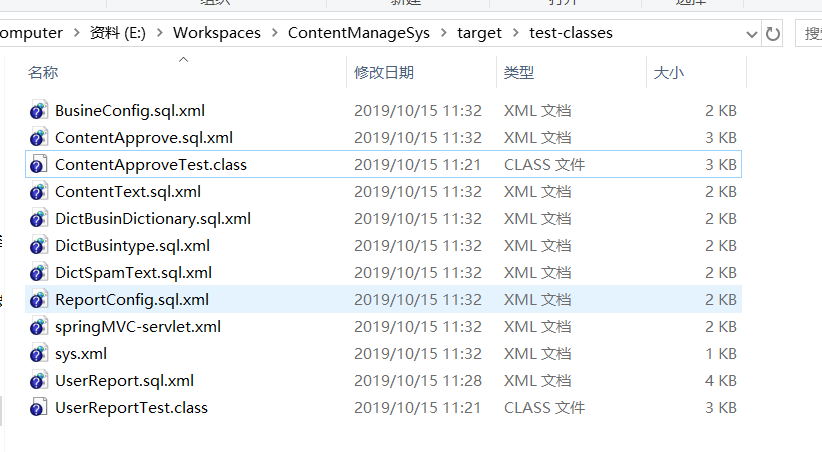Expand the chevron after target breadcrumb
Screen dimensions: 822x452
pyautogui.click(x=515, y=33)
